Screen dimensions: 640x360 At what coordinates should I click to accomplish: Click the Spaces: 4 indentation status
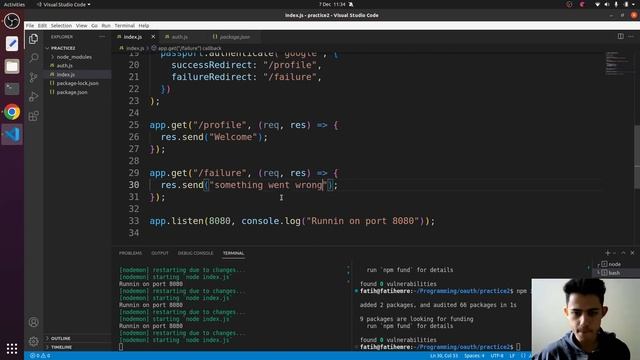[x=474, y=356]
